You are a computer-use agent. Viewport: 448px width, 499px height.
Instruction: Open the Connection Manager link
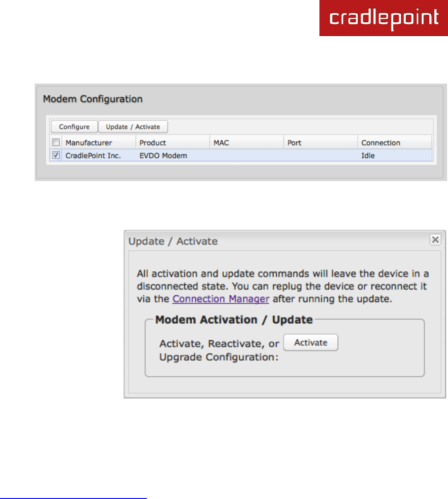[221, 299]
